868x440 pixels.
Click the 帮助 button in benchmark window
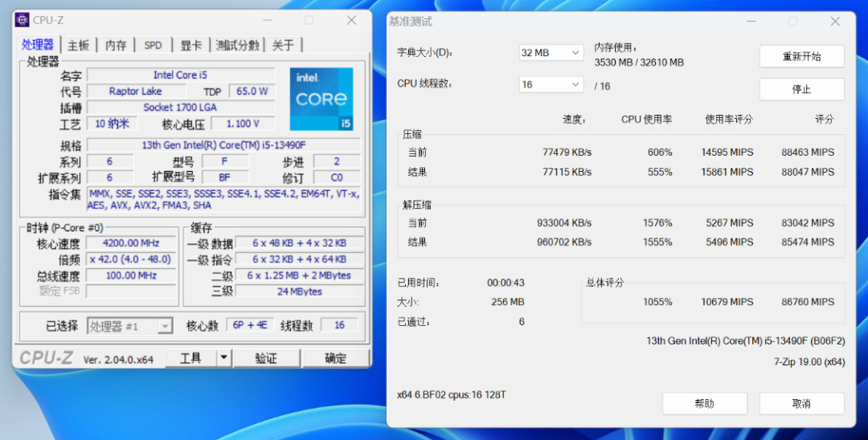(705, 404)
